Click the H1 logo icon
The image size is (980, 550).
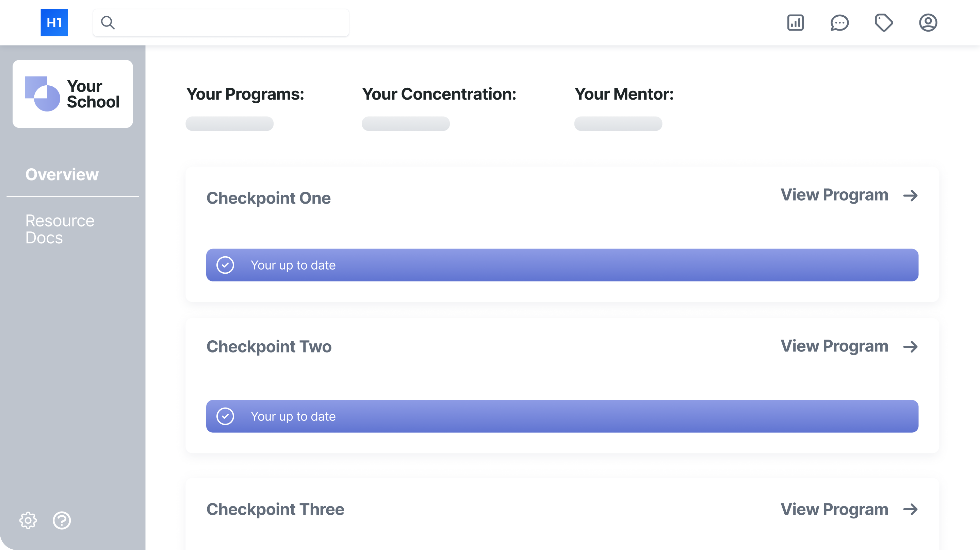(x=54, y=22)
